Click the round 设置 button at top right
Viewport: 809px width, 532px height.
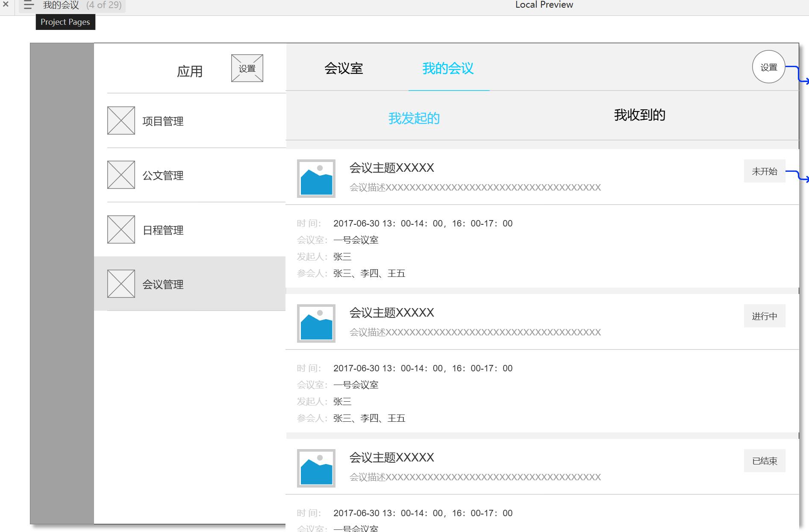pyautogui.click(x=768, y=67)
